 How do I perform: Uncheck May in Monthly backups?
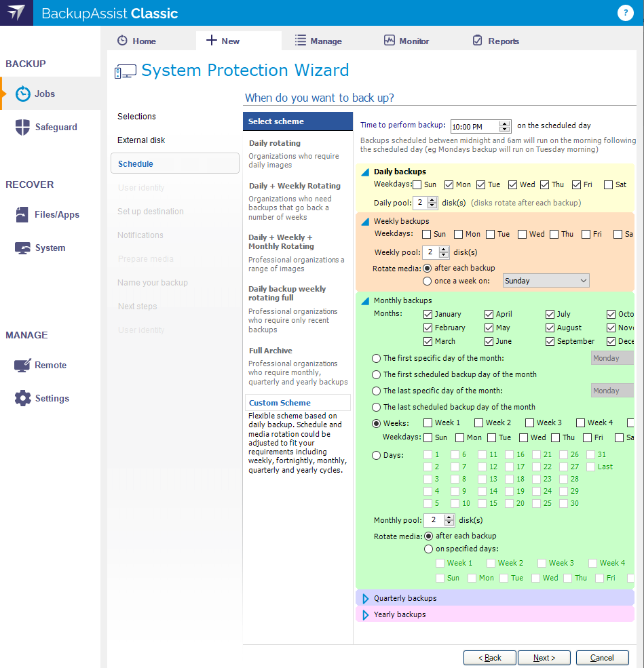point(489,328)
